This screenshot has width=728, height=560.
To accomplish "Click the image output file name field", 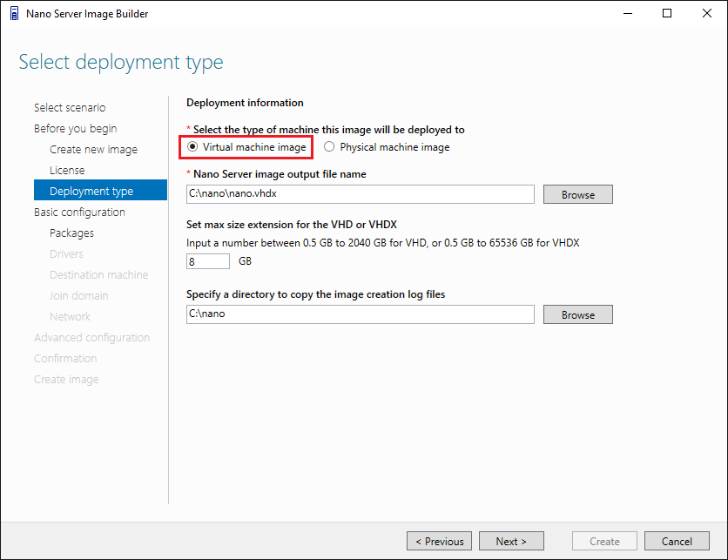I will (x=361, y=194).
